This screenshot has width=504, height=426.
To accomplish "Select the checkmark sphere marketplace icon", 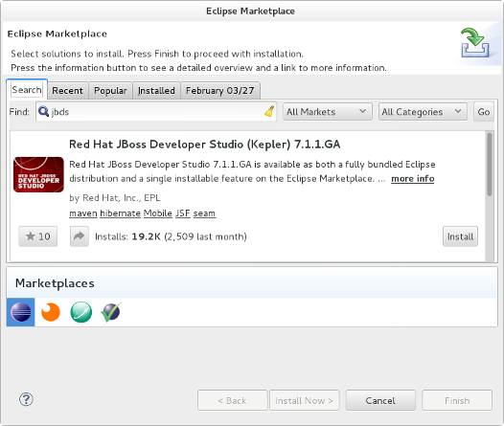I will coord(111,312).
